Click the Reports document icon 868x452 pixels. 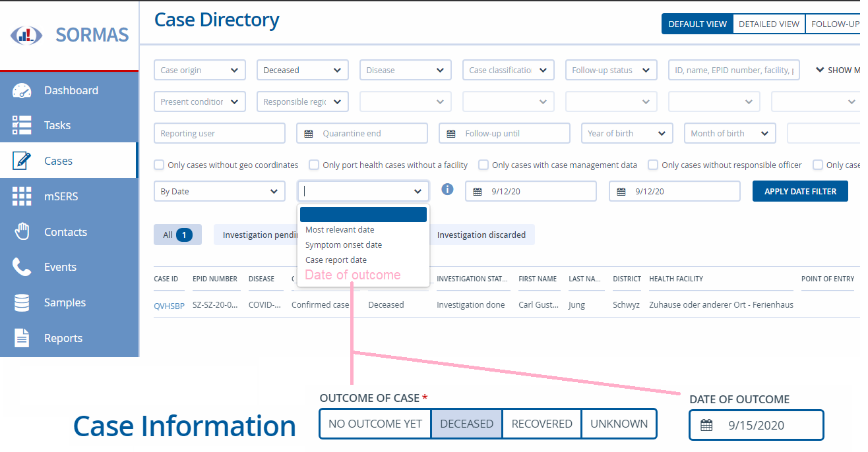pos(22,338)
